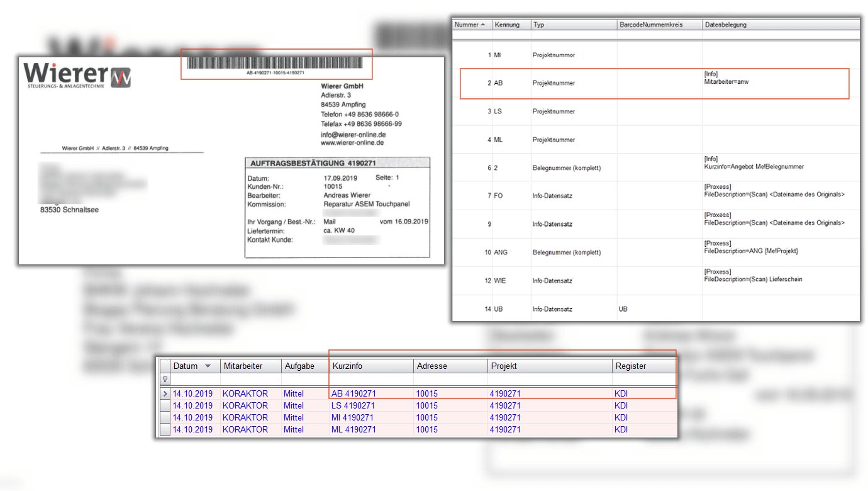Click the filter icon in the filter row
Image resolution: width=868 pixels, height=491 pixels.
pyautogui.click(x=165, y=380)
